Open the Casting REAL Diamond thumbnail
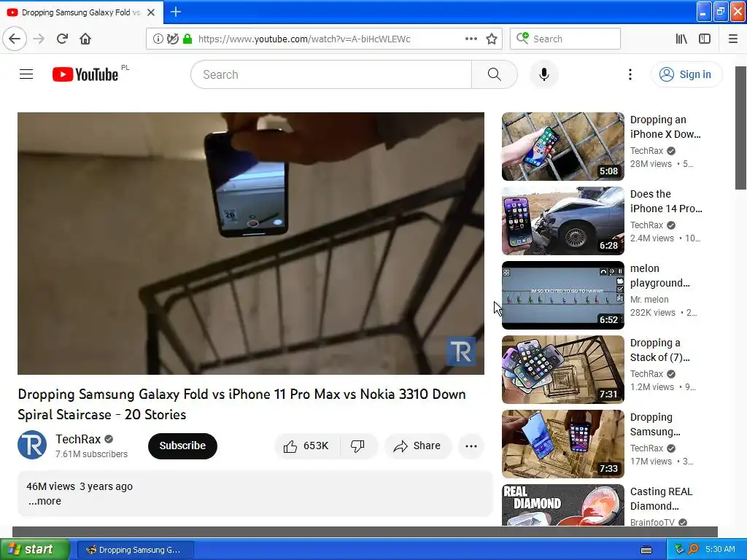Viewport: 747px width, 560px height. [x=562, y=505]
